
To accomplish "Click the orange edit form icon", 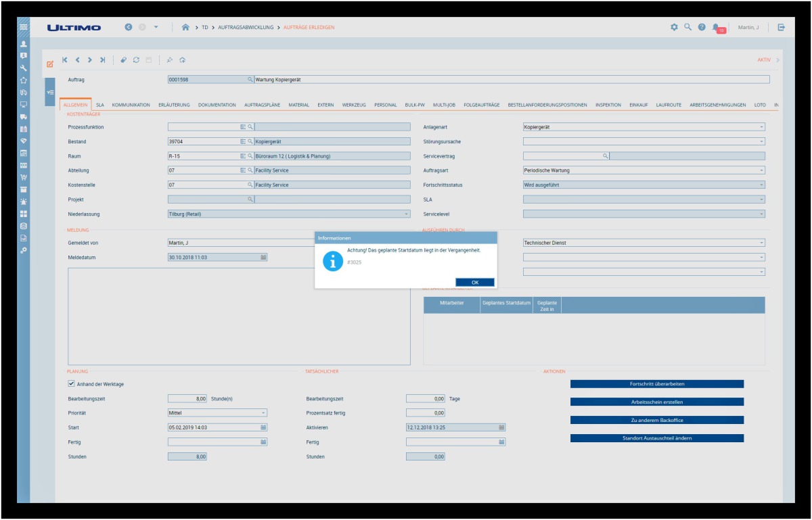I will coord(49,64).
